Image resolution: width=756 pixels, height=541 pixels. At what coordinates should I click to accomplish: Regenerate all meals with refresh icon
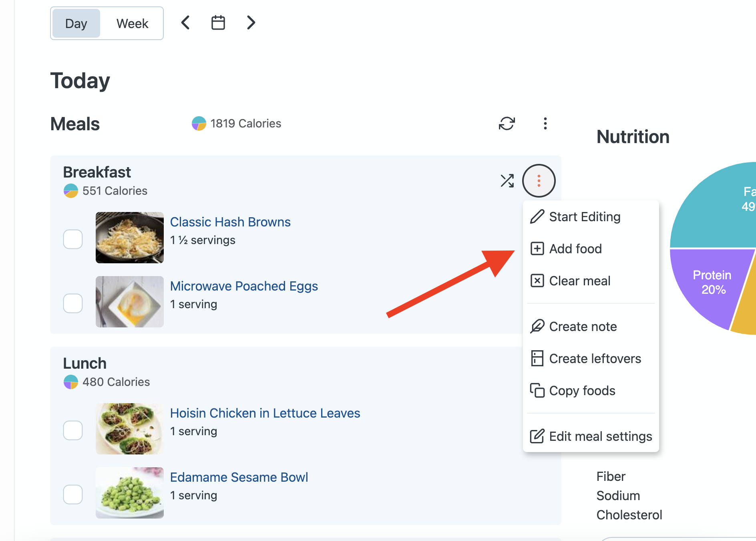pos(507,123)
